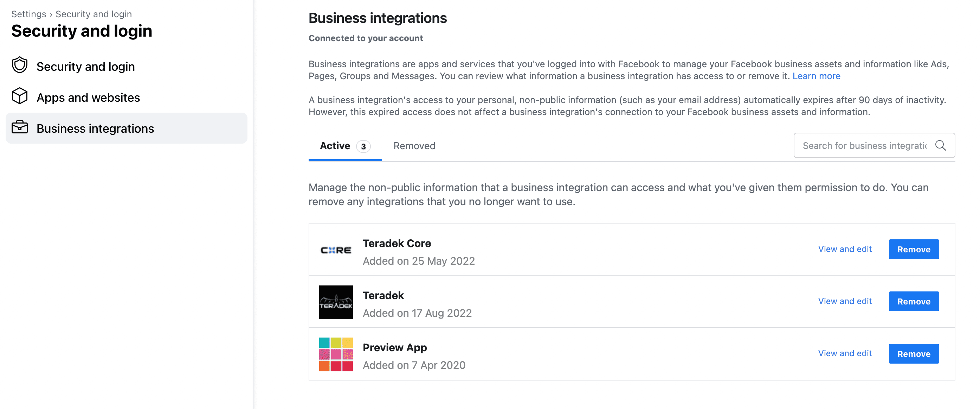View and edit Teradek permissions
This screenshot has width=980, height=409.
[x=845, y=301]
